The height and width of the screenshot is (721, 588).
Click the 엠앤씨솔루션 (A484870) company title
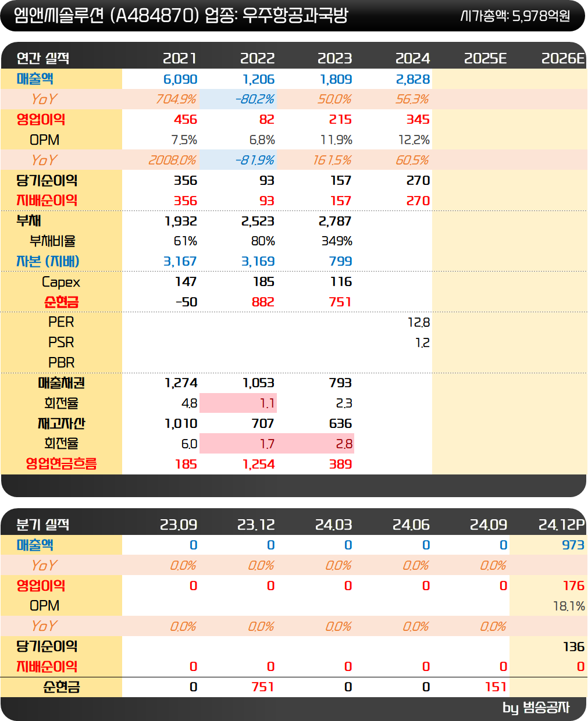[106, 16]
